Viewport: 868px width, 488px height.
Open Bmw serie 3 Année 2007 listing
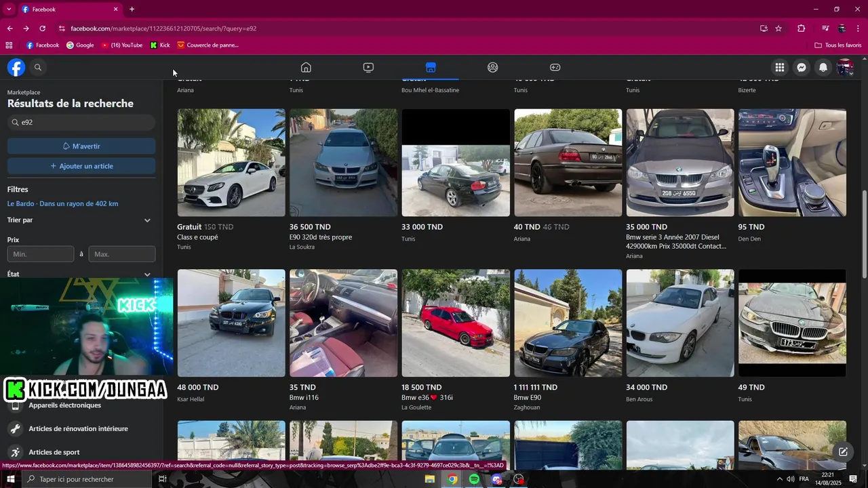tap(680, 163)
